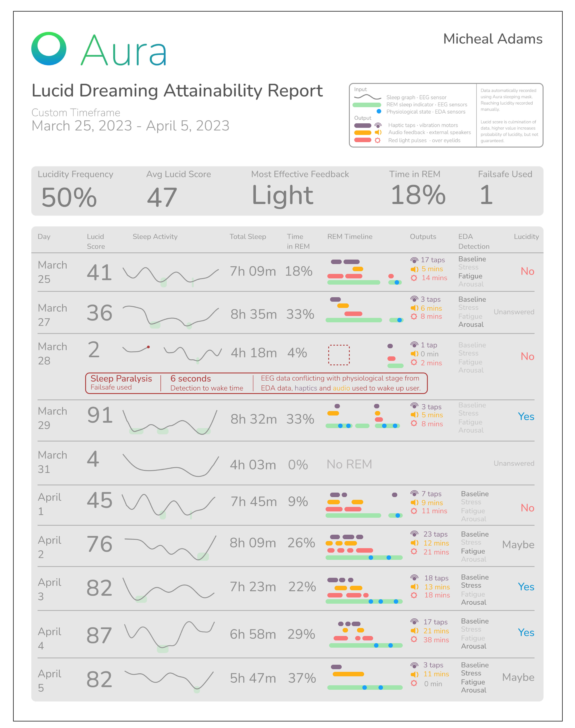This screenshot has width=575, height=728.
Task: Click the haptic icon in March 27 row
Action: (414, 299)
